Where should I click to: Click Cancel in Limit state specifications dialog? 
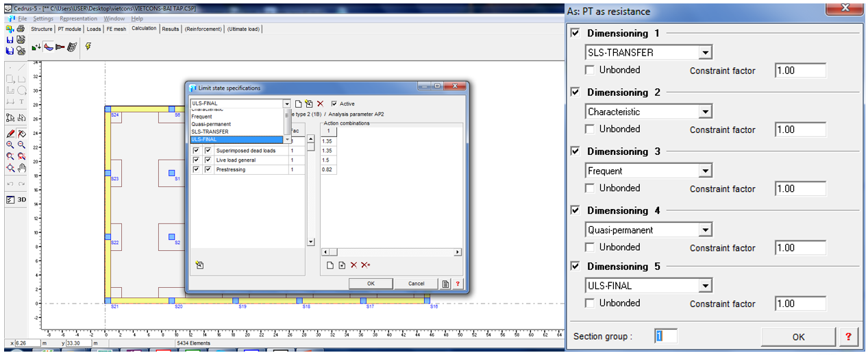pyautogui.click(x=416, y=284)
